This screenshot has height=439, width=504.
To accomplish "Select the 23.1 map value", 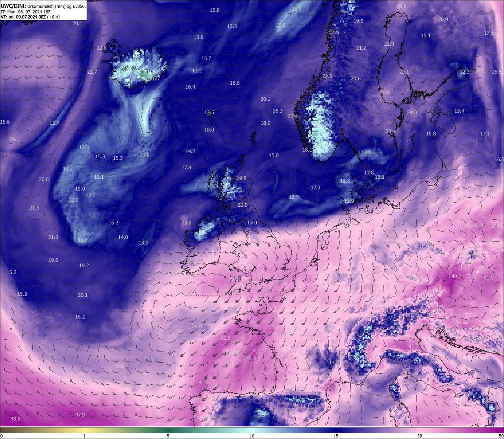I will point(404,72).
